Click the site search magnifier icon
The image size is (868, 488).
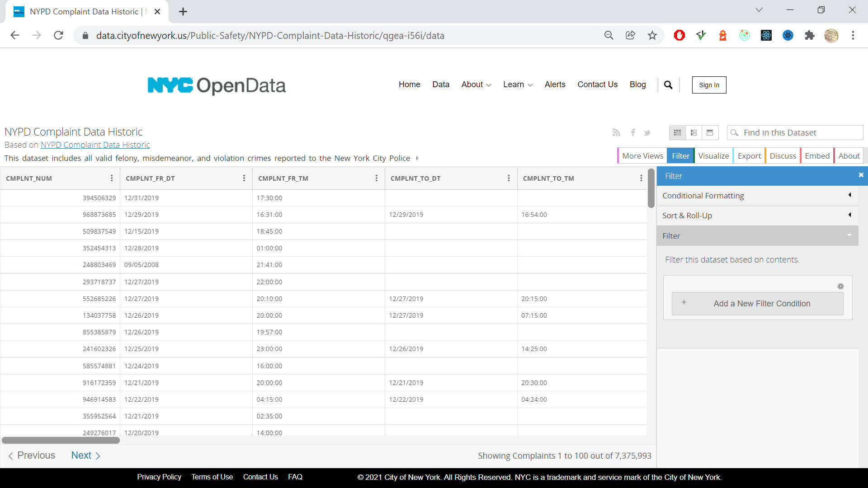668,85
